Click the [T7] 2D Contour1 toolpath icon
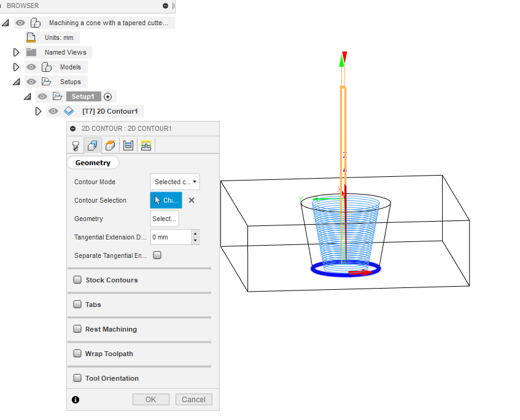This screenshot has width=520, height=420. point(69,111)
